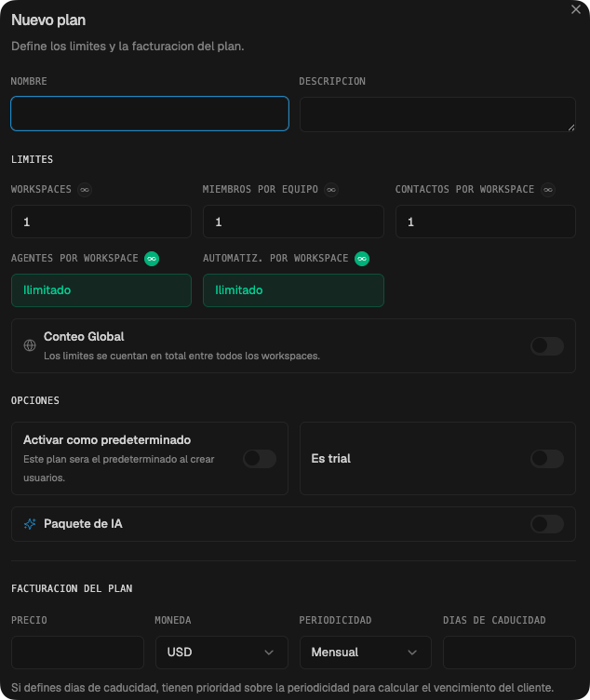Click the Automatiz. por workspace Ilimitado field
This screenshot has width=590, height=700.
[293, 290]
